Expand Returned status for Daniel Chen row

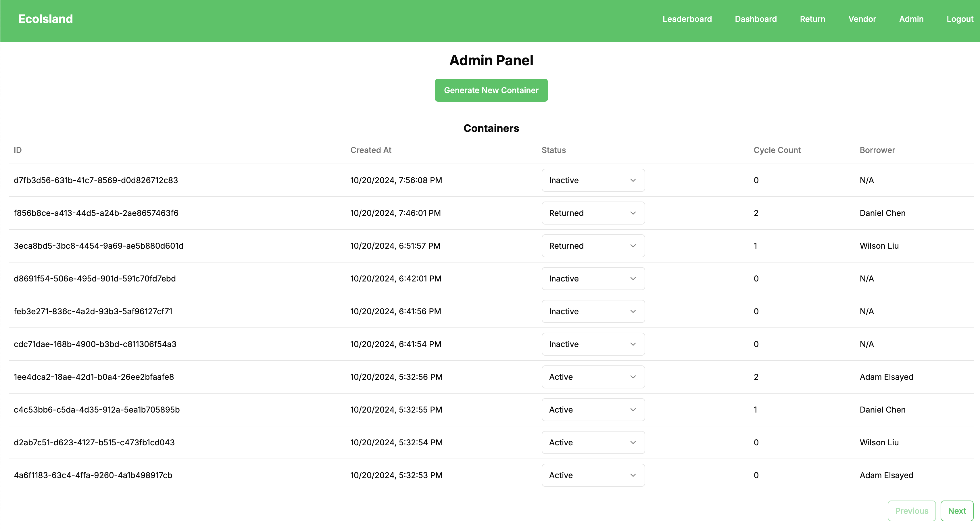pyautogui.click(x=593, y=213)
